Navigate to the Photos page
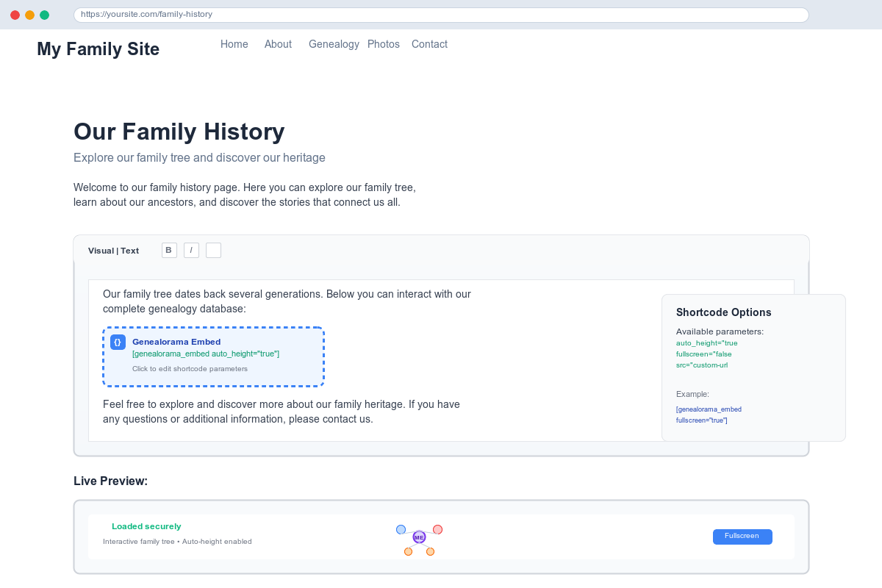Image resolution: width=882 pixels, height=588 pixels. (x=384, y=44)
